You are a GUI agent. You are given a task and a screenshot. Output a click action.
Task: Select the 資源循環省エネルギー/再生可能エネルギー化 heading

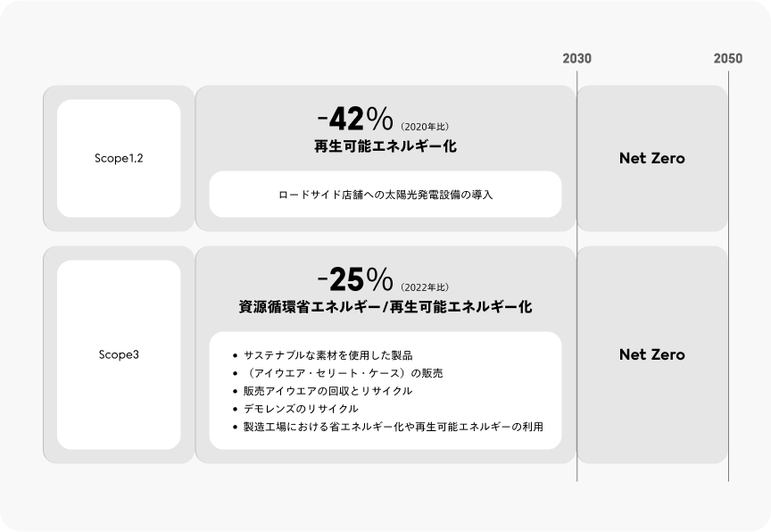[x=385, y=307]
